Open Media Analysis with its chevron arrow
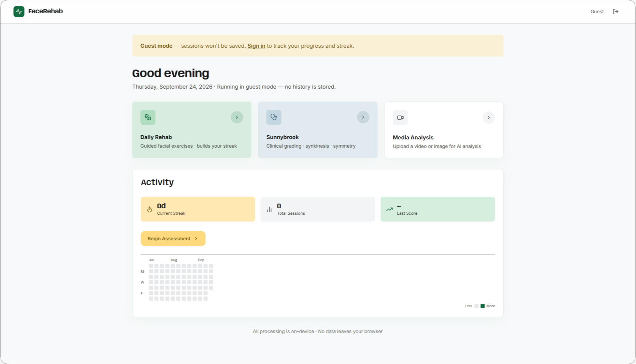 click(489, 118)
